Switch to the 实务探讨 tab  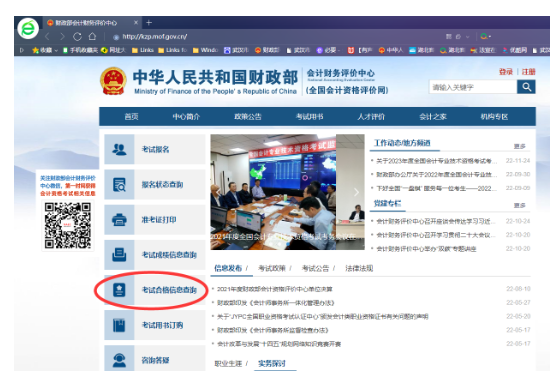[x=272, y=363]
